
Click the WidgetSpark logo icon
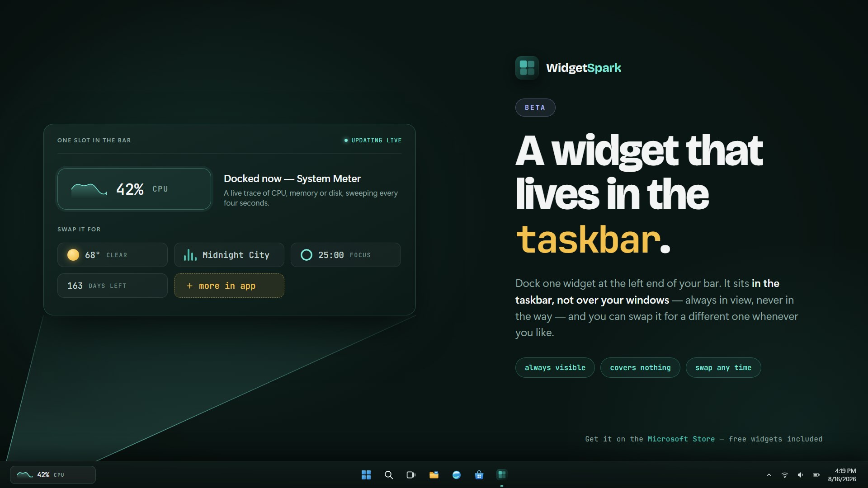pyautogui.click(x=527, y=68)
